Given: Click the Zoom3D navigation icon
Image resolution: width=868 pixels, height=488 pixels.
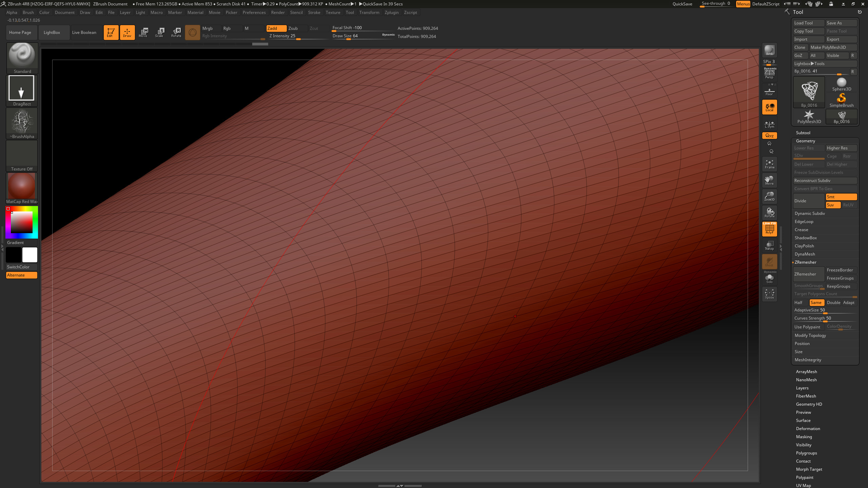Looking at the screenshot, I should (769, 197).
